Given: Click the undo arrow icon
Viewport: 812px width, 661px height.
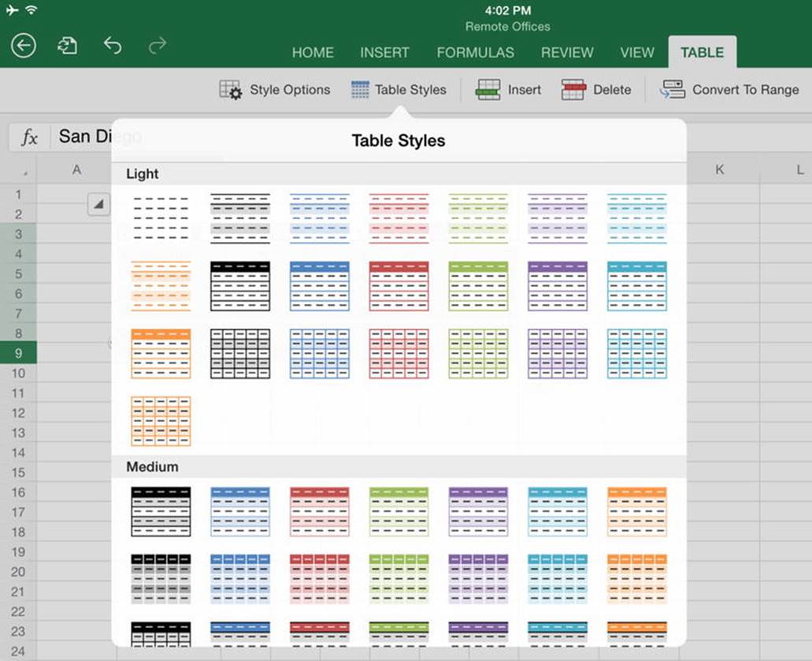Looking at the screenshot, I should tap(113, 46).
